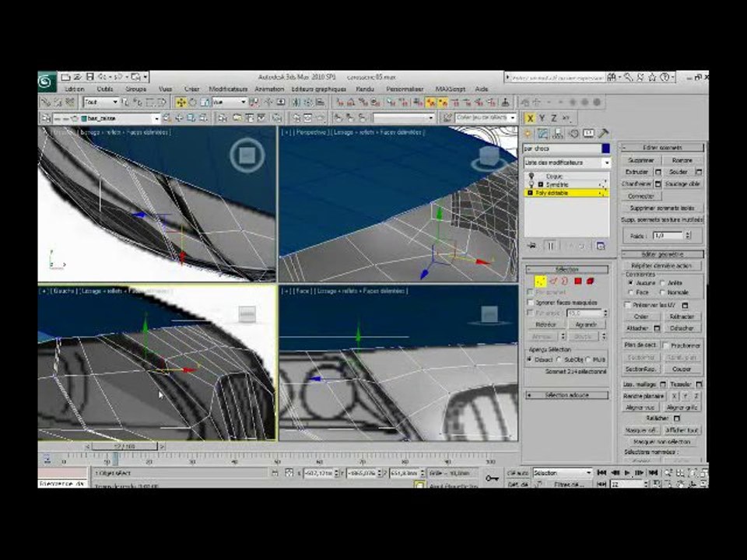Click the binoculars search icon in title bar
Screen dimensions: 747x560
pyautogui.click(x=612, y=77)
